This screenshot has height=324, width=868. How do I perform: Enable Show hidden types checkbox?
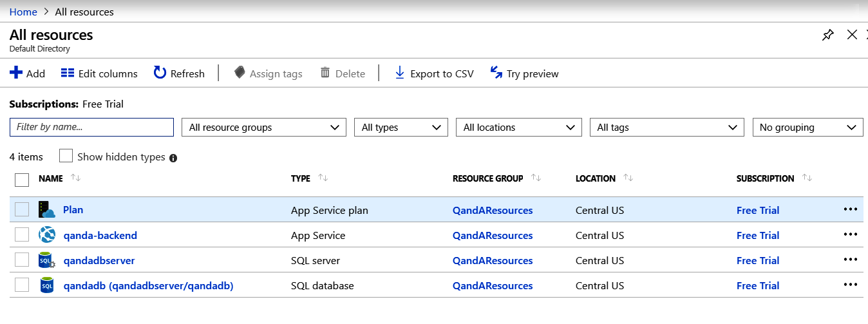click(66, 157)
